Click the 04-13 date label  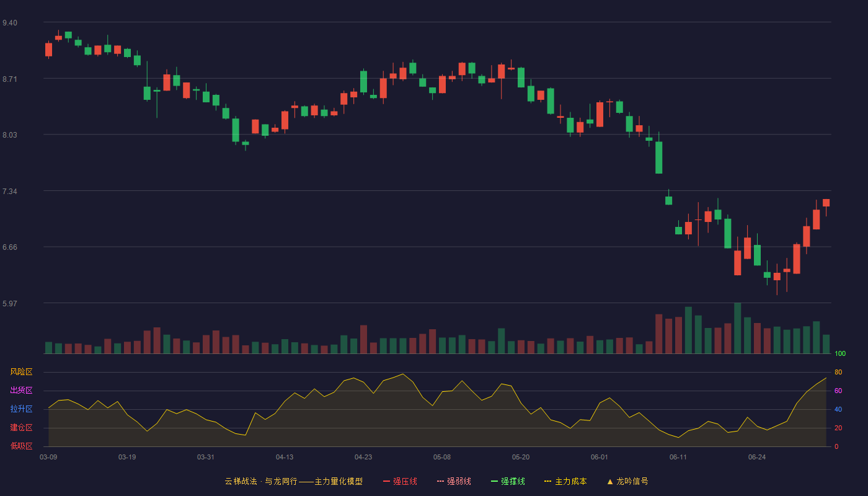285,457
